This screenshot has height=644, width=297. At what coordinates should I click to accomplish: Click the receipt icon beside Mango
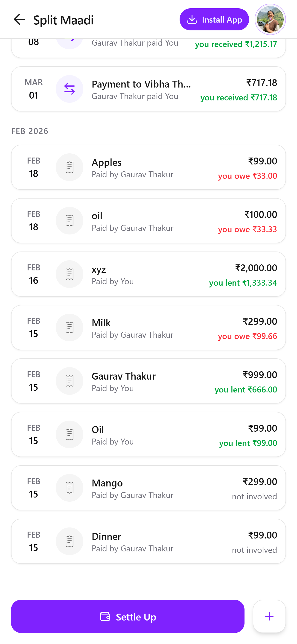[69, 488]
